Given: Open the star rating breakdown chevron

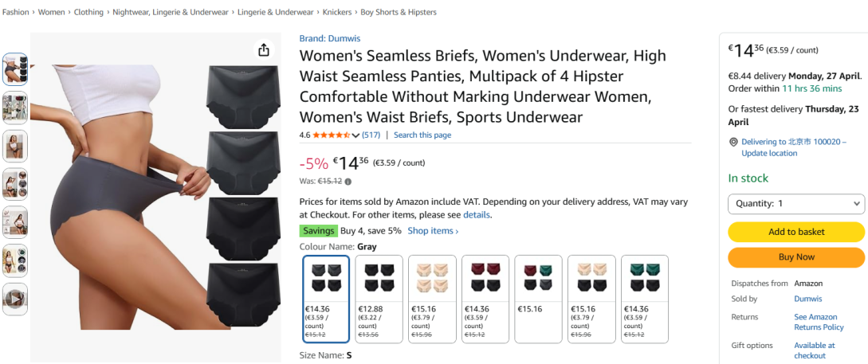Looking at the screenshot, I should [355, 135].
